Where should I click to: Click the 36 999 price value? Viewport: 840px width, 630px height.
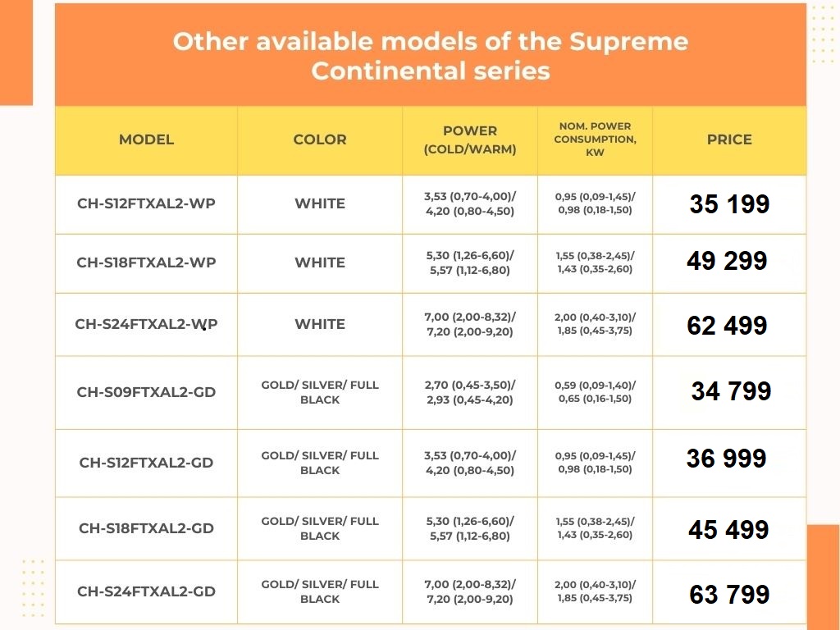click(x=726, y=459)
